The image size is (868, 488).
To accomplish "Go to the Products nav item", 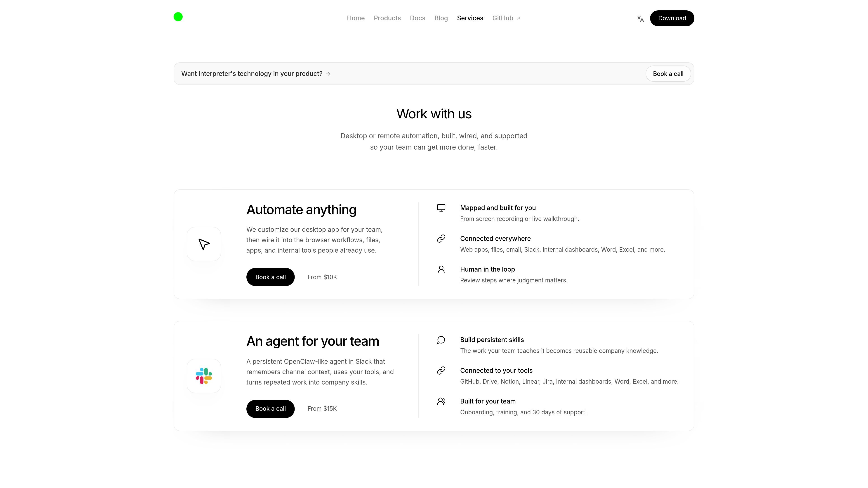I will click(x=387, y=18).
